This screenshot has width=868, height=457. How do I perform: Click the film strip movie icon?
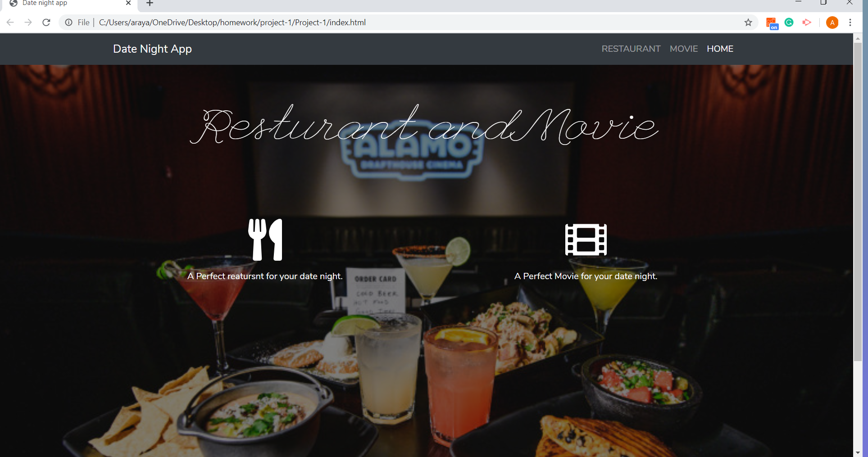tap(586, 240)
